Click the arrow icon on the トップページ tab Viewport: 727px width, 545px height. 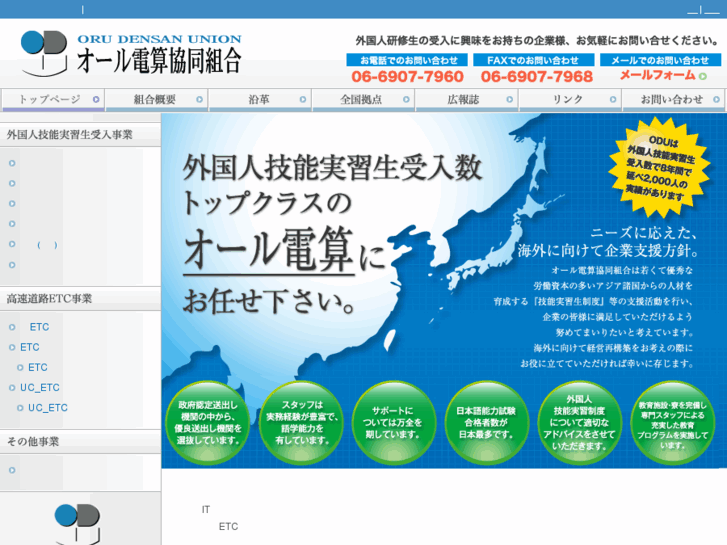tap(96, 99)
